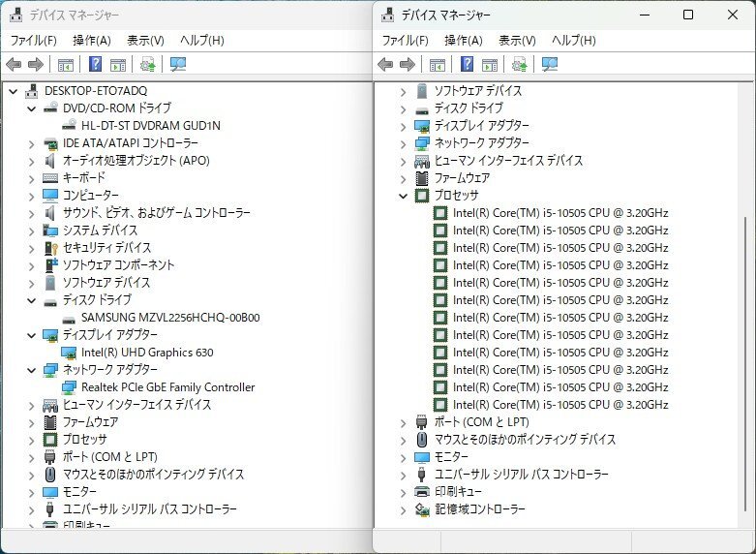Click show/hide console tree icon in left window
This screenshot has height=554, width=756.
click(x=65, y=64)
